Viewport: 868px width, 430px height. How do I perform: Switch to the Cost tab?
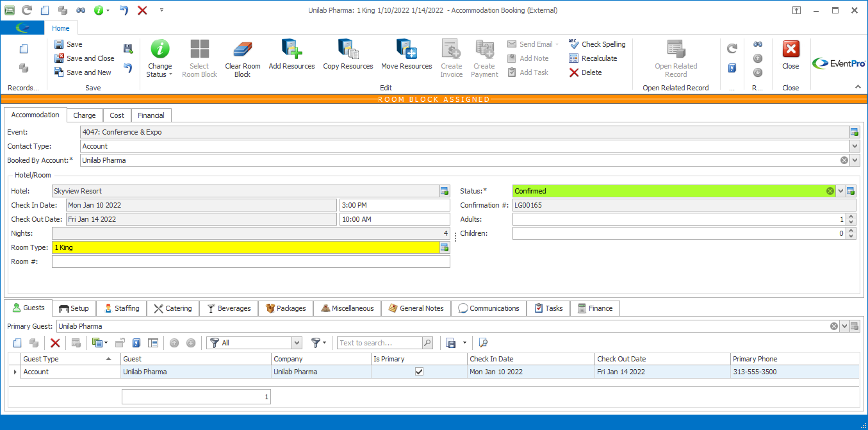tap(117, 115)
